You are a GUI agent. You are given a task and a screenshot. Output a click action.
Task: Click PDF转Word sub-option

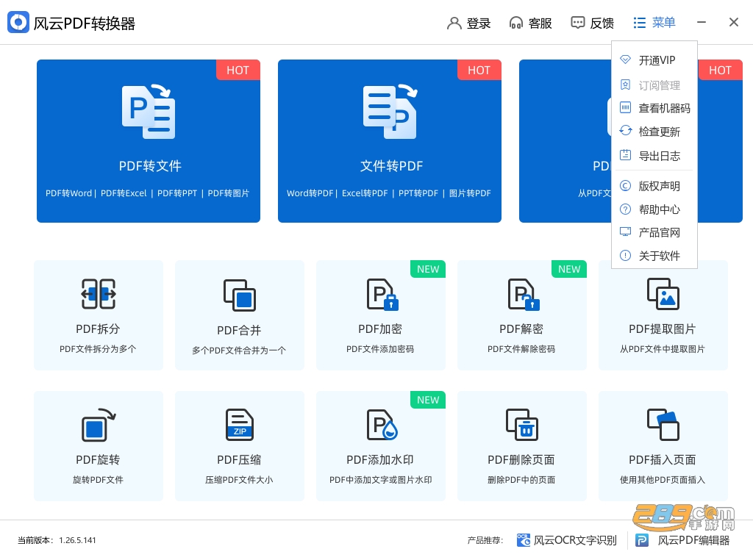coord(68,193)
